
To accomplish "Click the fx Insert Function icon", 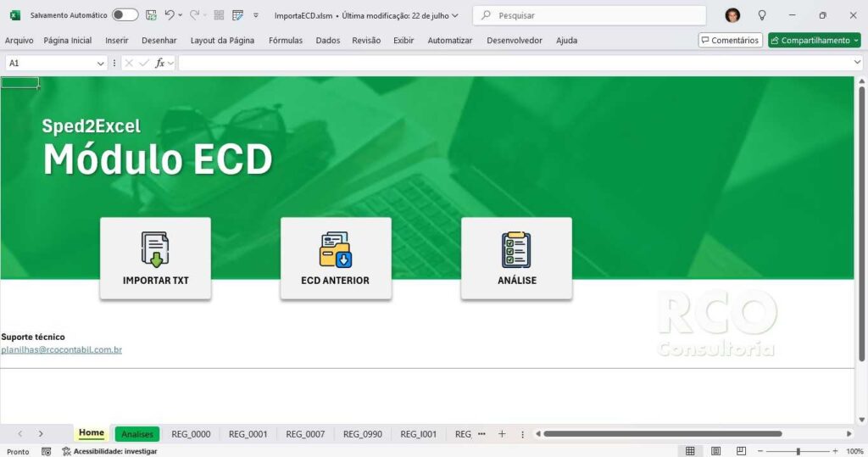I will click(x=160, y=63).
